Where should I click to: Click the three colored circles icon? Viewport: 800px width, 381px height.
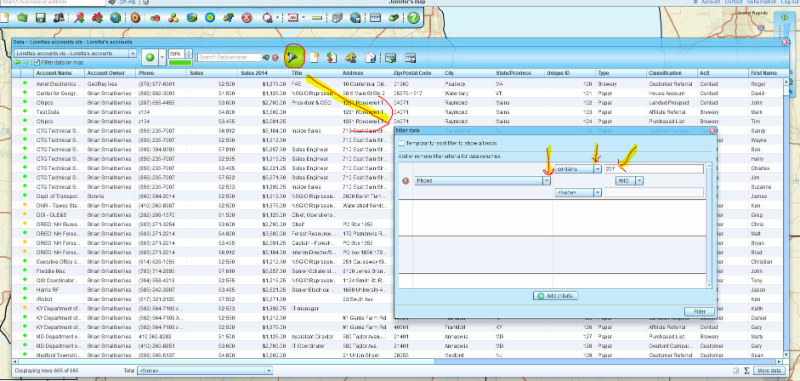(x=173, y=18)
